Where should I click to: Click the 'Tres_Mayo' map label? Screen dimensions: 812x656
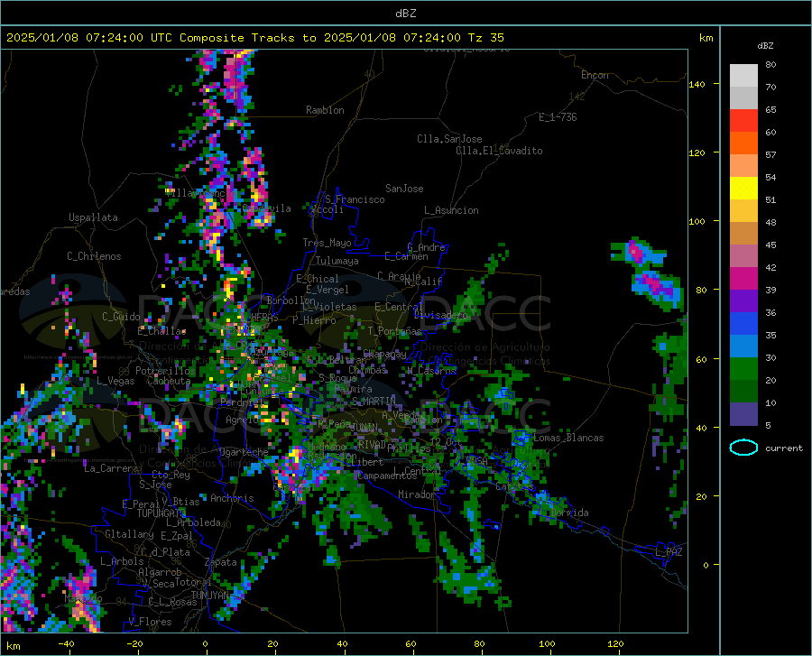click(327, 243)
